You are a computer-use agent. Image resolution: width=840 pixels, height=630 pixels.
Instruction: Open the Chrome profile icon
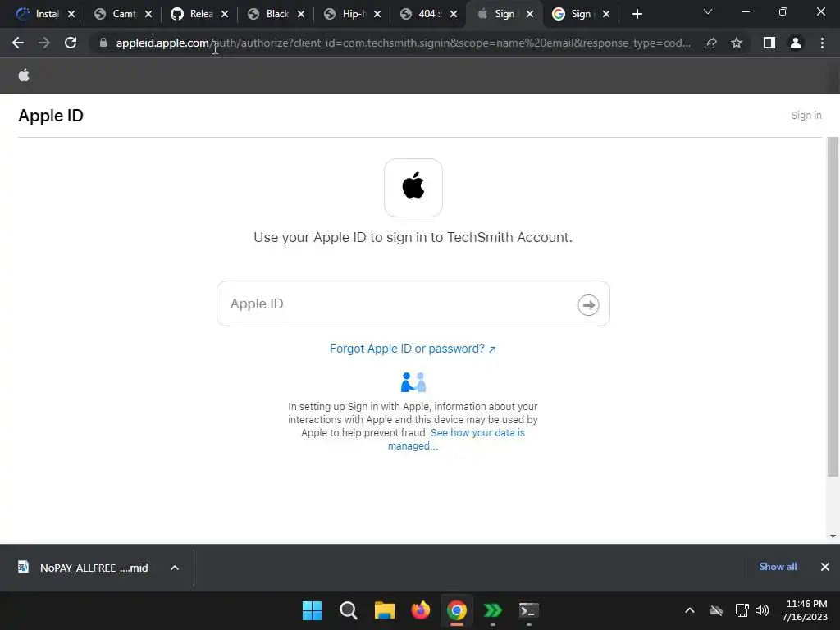796,43
